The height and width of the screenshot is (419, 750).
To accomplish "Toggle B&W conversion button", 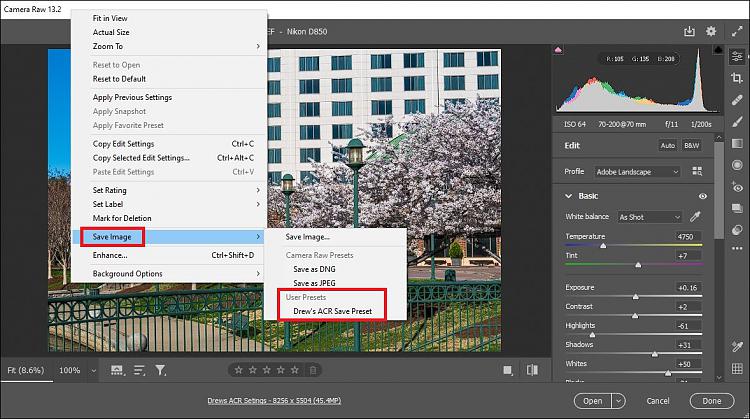I will [691, 145].
